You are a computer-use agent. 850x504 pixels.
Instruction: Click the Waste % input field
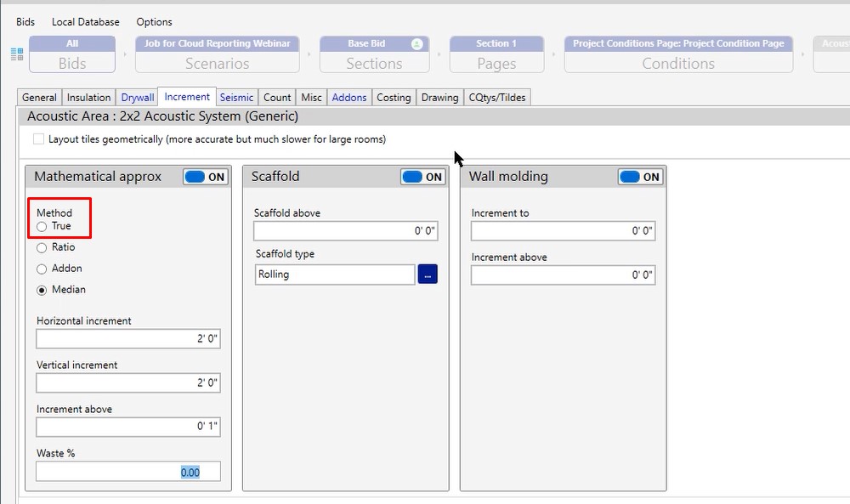pos(128,472)
